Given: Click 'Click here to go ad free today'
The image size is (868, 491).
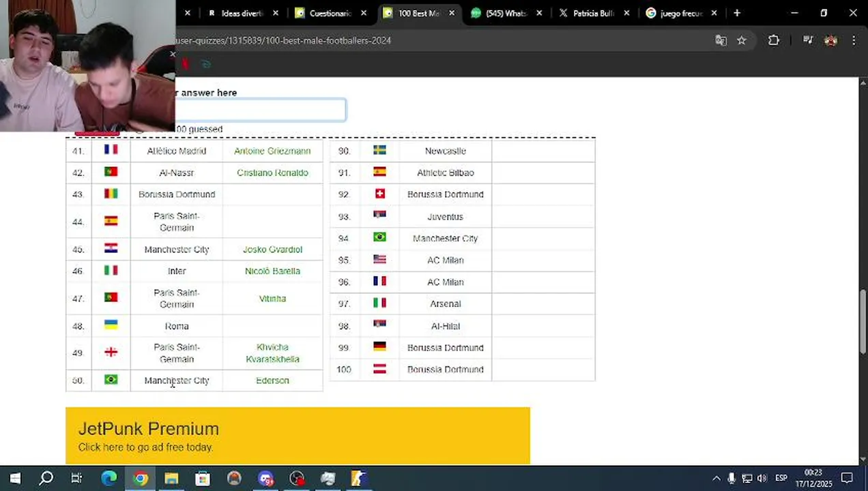Looking at the screenshot, I should tap(145, 447).
